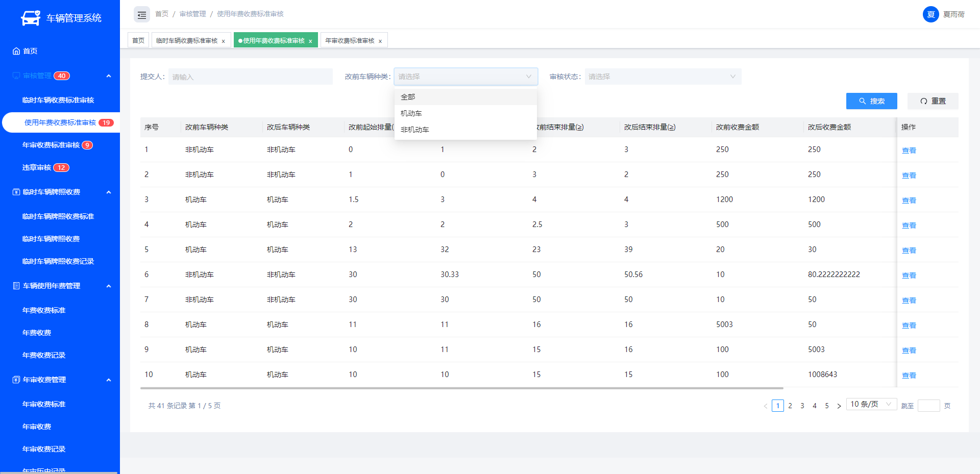Image resolution: width=980 pixels, height=474 pixels.
Task: Open 年费收费标准 in the sidebar
Action: [44, 310]
